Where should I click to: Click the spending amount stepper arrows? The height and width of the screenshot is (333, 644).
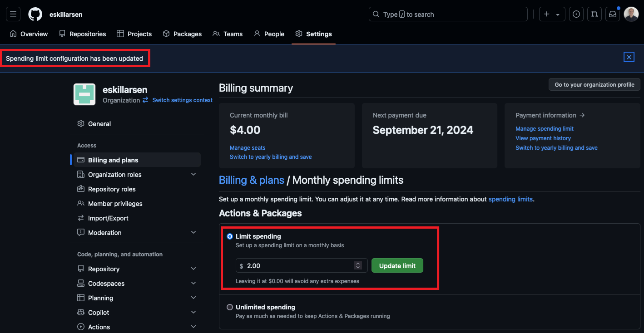(x=358, y=266)
